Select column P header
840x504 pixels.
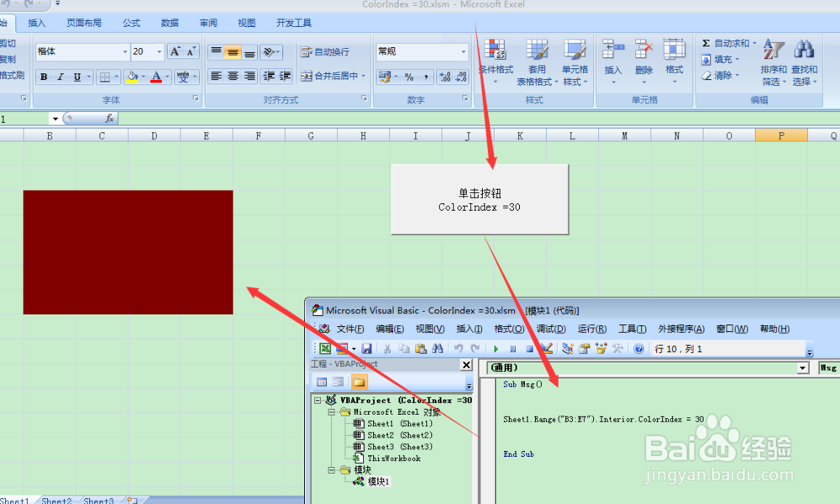coord(781,136)
